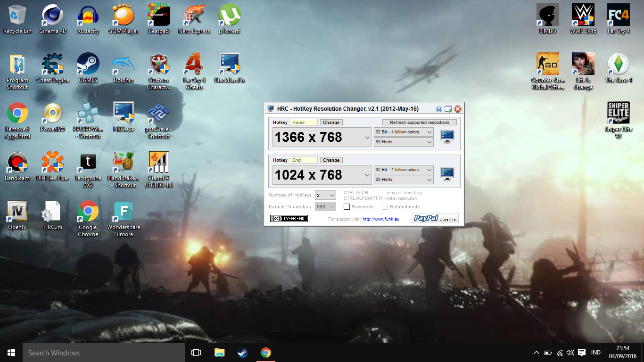
Task: Select The Sims 4 desktop icon
Action: [619, 68]
